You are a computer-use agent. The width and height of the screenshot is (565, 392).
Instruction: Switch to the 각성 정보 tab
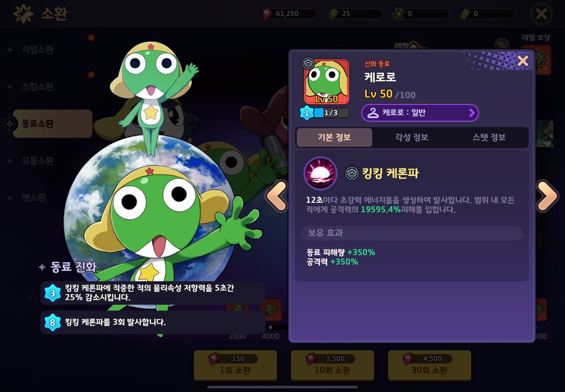pos(411,137)
